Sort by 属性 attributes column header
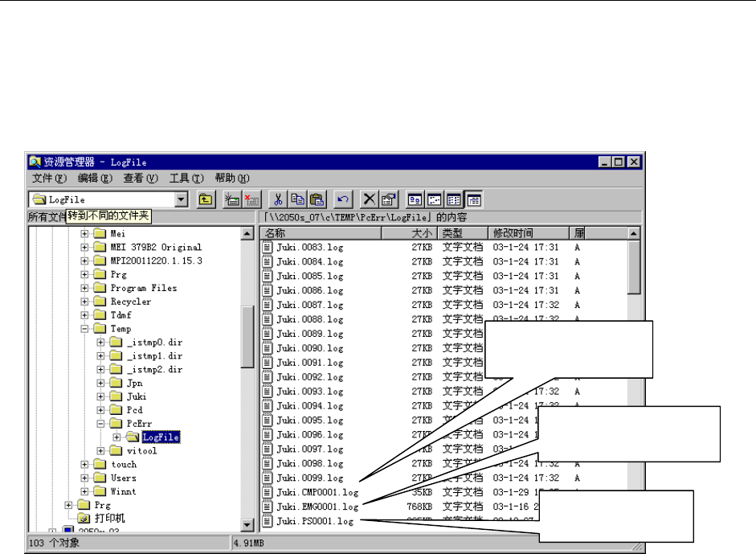The image size is (756, 554). pos(577,233)
